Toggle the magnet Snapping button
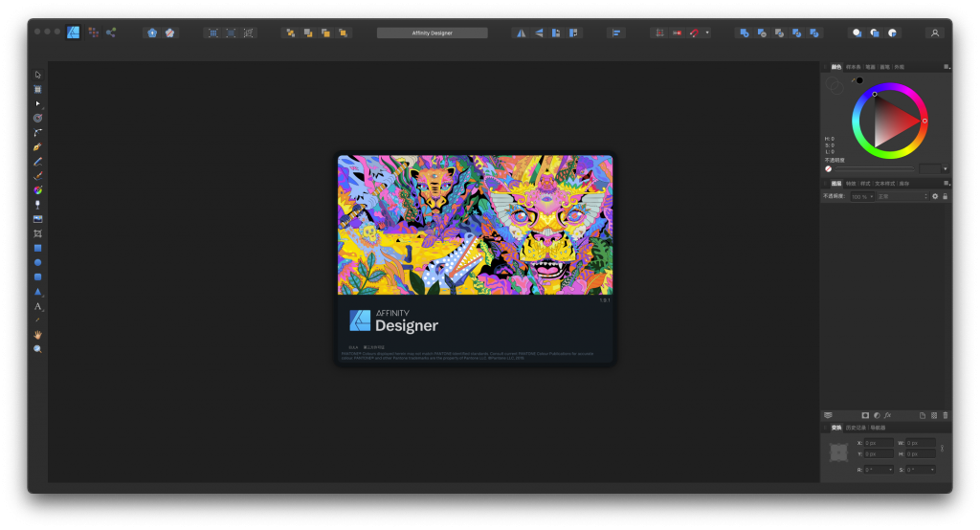Screen dimensions: 980x530 point(695,33)
